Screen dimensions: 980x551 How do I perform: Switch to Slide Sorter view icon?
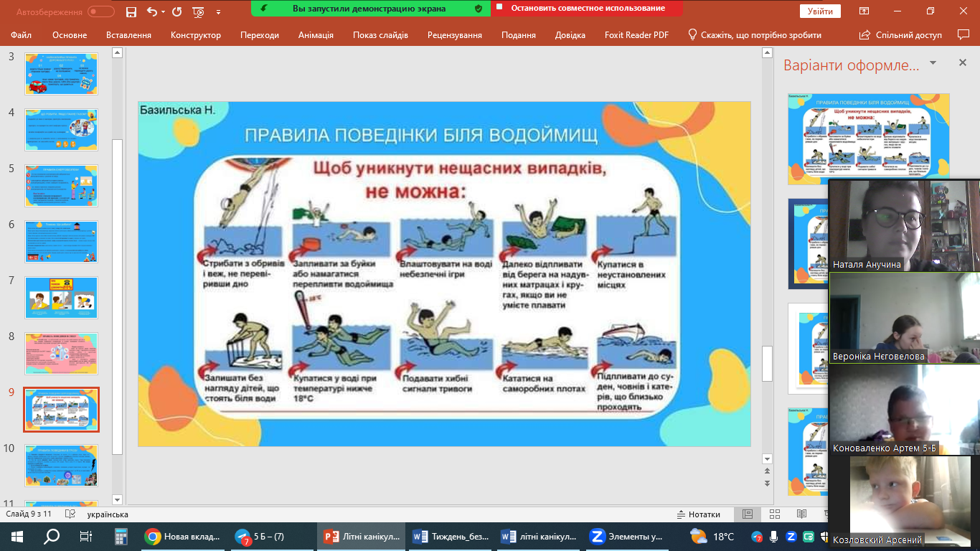coord(774,514)
